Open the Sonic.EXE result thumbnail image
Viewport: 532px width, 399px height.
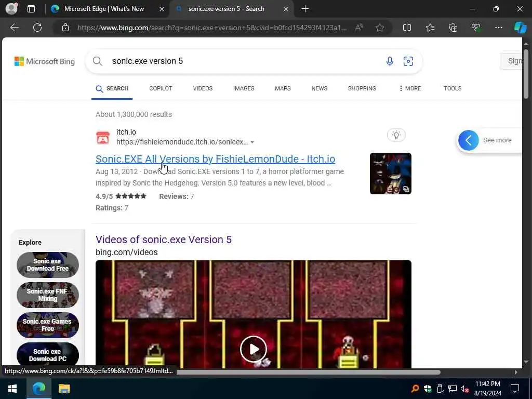click(x=390, y=174)
